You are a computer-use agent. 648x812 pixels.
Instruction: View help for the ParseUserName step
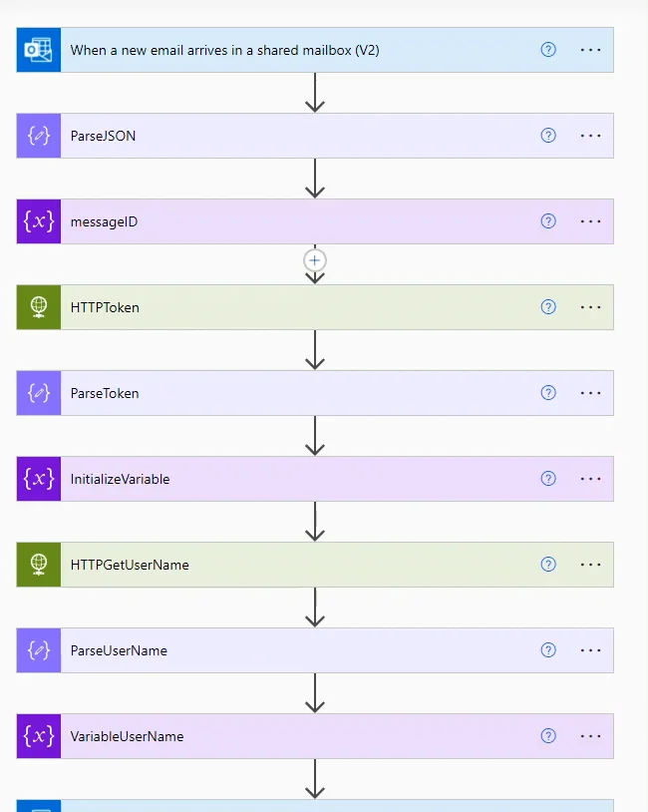(548, 650)
